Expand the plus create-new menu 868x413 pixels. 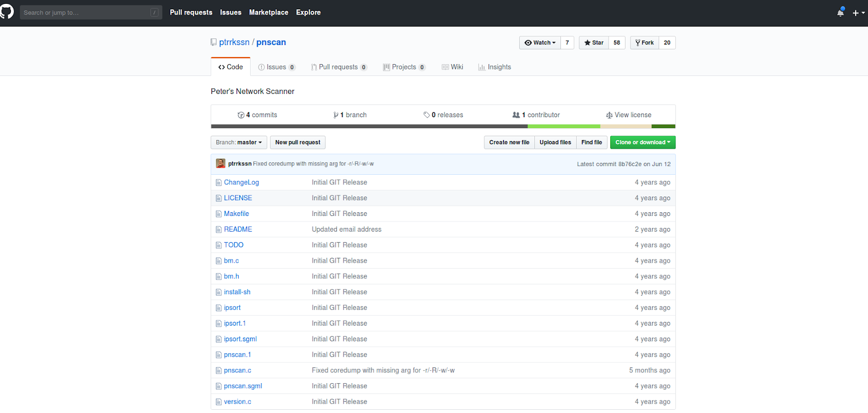pos(858,12)
